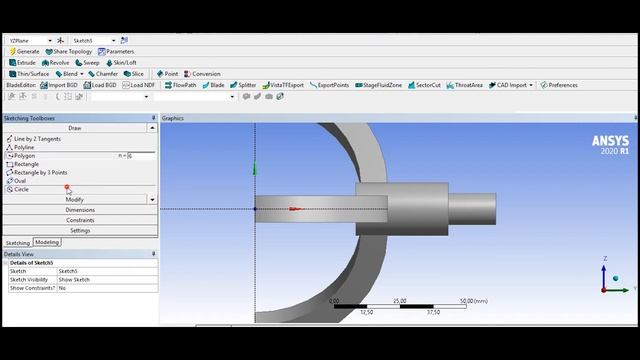
Task: Open the Sketch5 sketch dropdown
Action: pos(113,40)
